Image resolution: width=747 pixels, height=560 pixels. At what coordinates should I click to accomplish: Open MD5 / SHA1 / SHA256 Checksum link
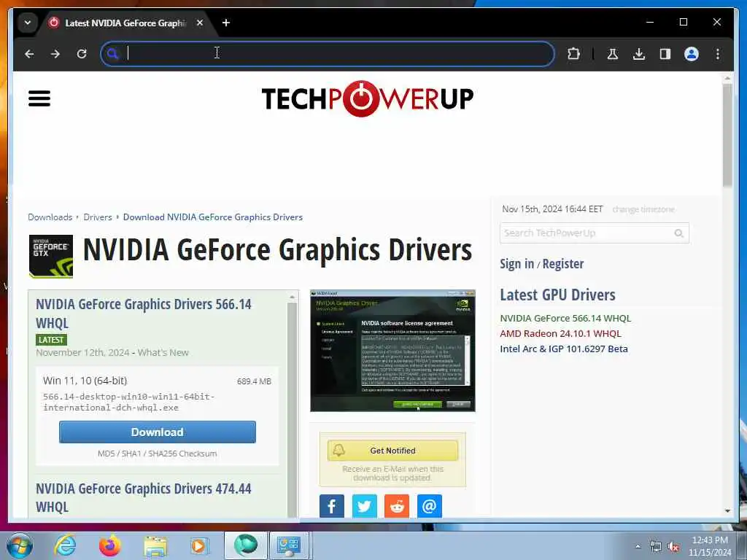(158, 454)
